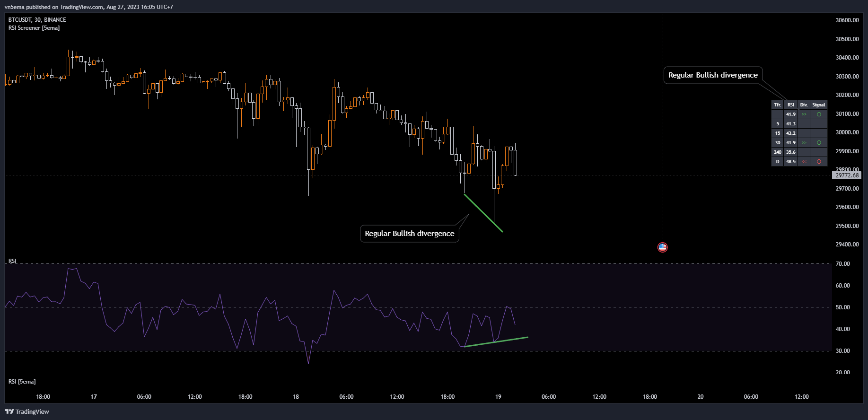
Task: Click the TradingView logo in the footer
Action: click(27, 411)
